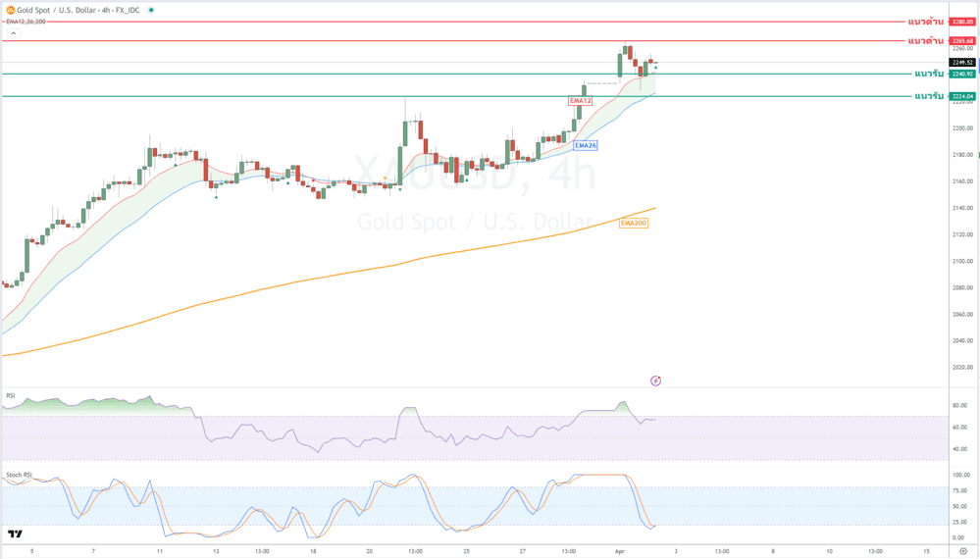980x559 pixels.
Task: Select the 2240.92 support price tag
Action: pyautogui.click(x=961, y=74)
